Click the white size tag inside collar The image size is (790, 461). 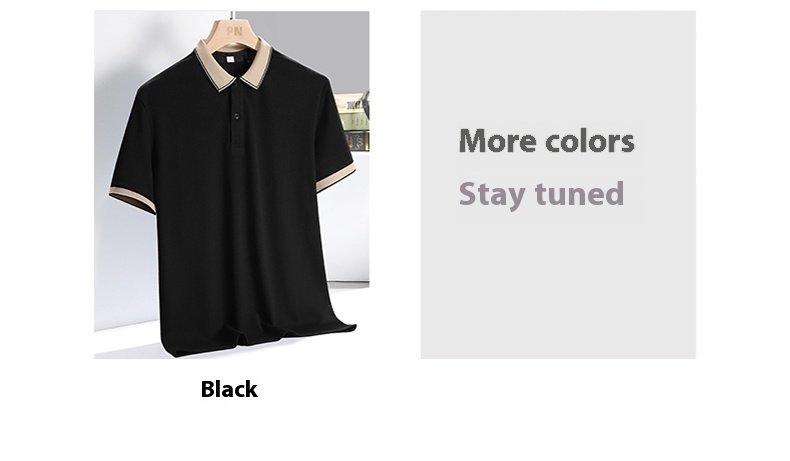pos(230,59)
